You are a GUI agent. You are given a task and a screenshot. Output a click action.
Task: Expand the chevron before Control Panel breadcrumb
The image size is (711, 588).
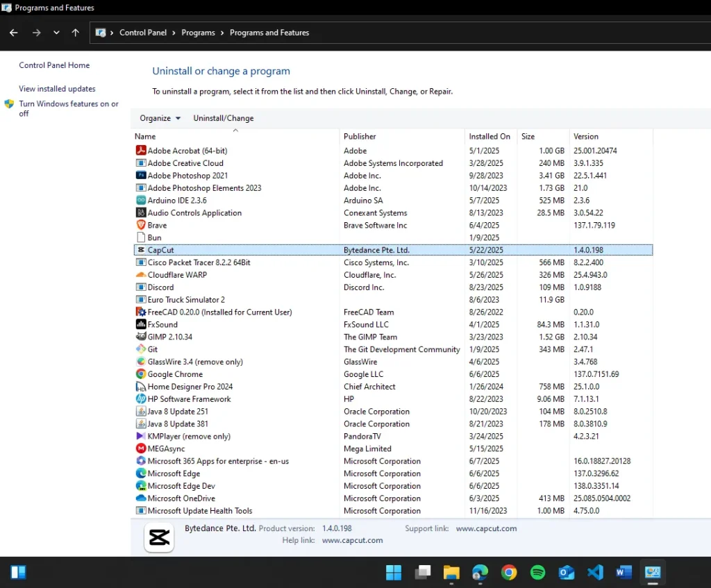tap(112, 33)
